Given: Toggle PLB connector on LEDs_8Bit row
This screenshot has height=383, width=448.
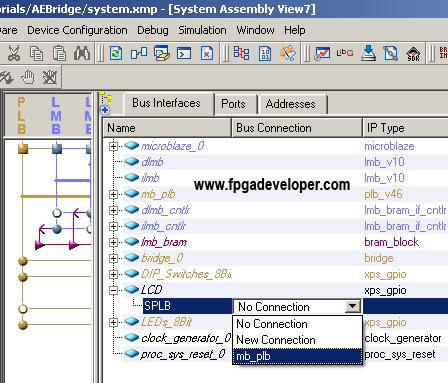Looking at the screenshot, I should [23, 325].
